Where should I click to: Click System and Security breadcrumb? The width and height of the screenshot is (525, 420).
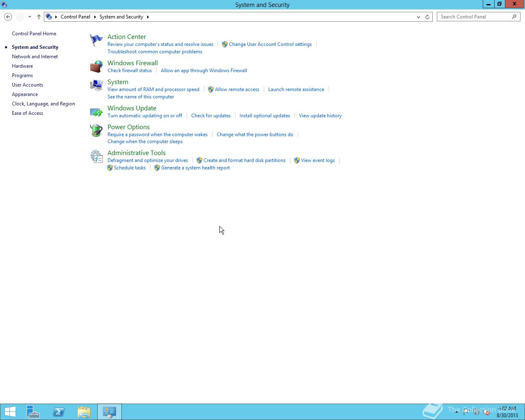tap(121, 17)
